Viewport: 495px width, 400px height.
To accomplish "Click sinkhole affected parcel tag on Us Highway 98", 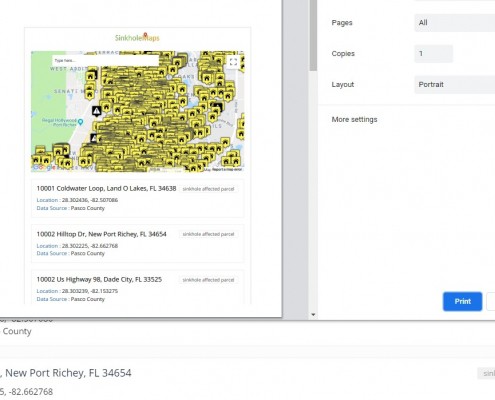I will pyautogui.click(x=208, y=280).
